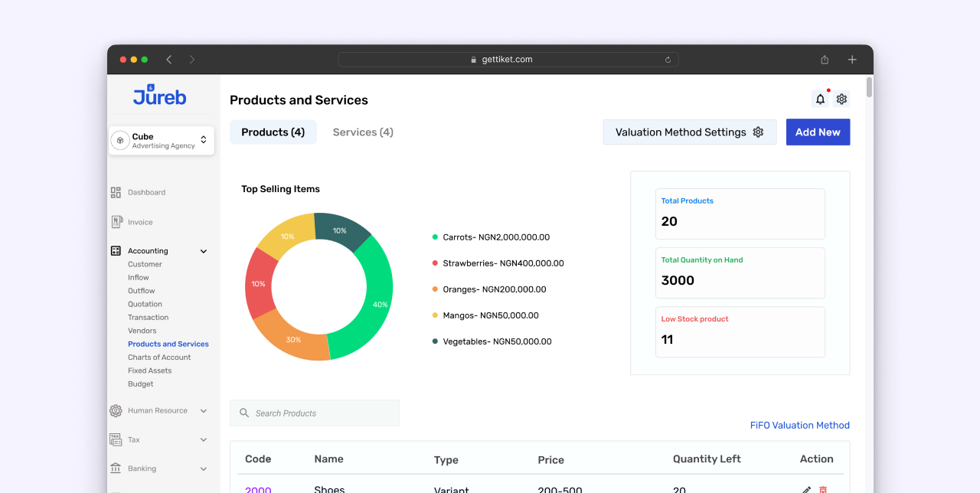
Task: Collapse the Accounting menu chevron
Action: click(204, 251)
